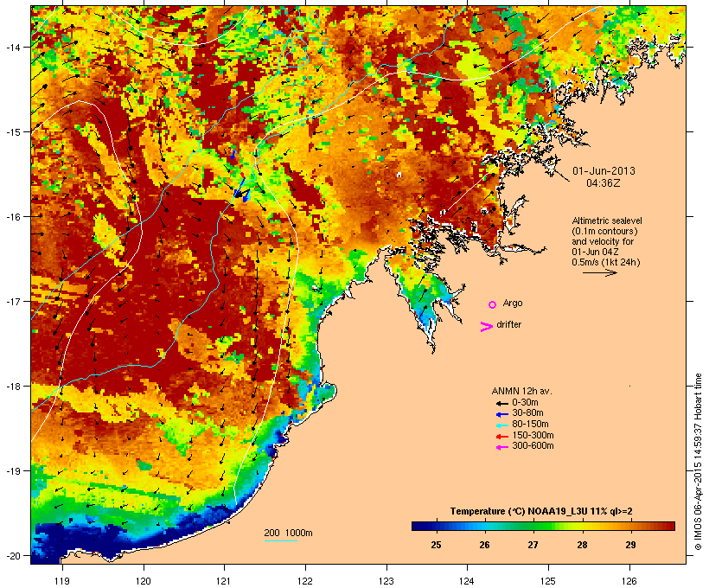Click the Argo legend label

coord(513,303)
